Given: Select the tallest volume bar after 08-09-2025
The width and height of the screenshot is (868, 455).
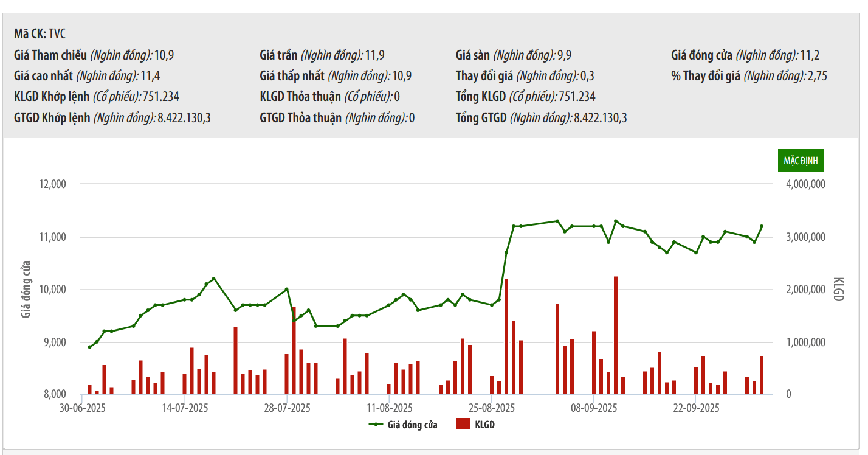Looking at the screenshot, I should pos(616,335).
